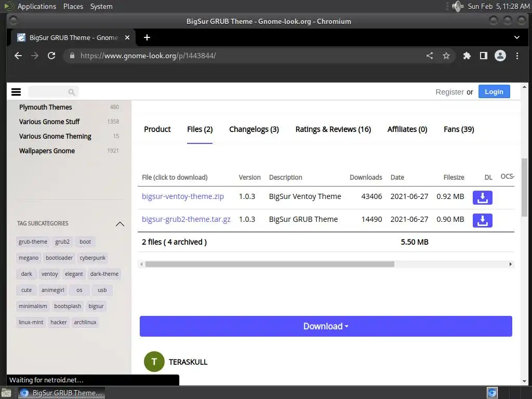
Task: Download icon for bigsur-grub2-theme.tar.gz
Action: (x=483, y=220)
